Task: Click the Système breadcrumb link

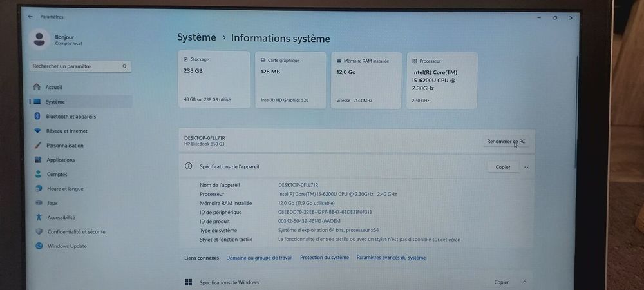Action: tap(196, 37)
